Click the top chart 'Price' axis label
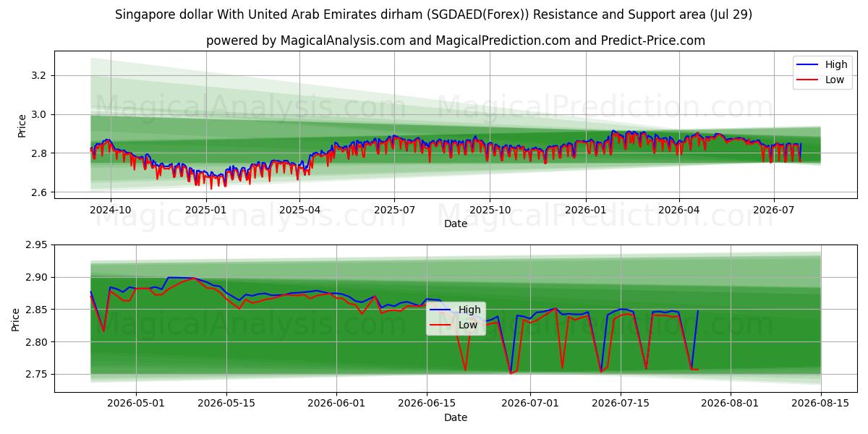The height and width of the screenshot is (434, 868). [22, 126]
